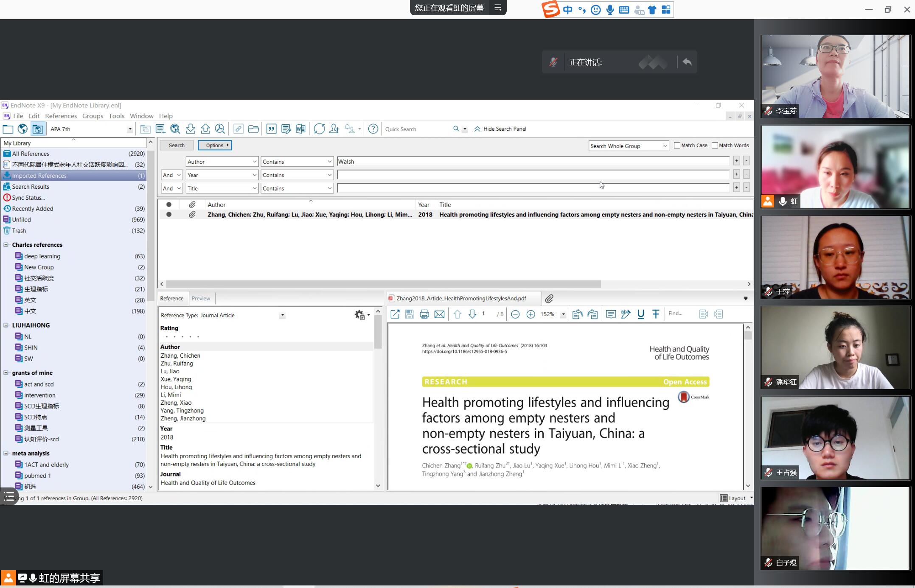Click the Search button
Viewport: 915px width, 588px height.
coord(177,146)
